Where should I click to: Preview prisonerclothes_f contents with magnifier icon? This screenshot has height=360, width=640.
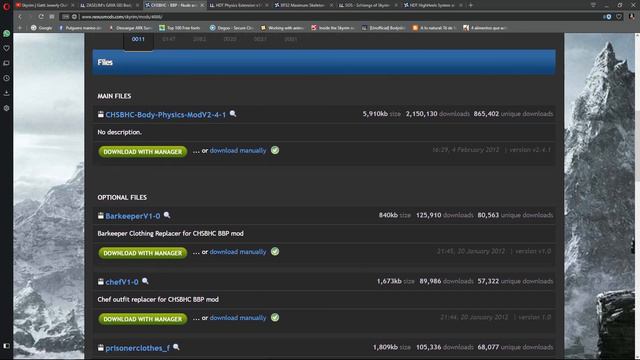pos(176,347)
